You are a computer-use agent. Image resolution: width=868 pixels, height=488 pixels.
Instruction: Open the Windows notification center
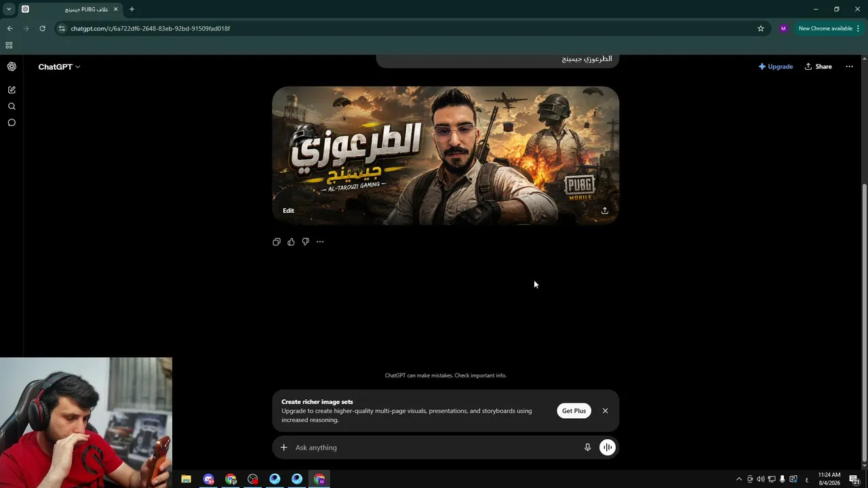(x=854, y=479)
